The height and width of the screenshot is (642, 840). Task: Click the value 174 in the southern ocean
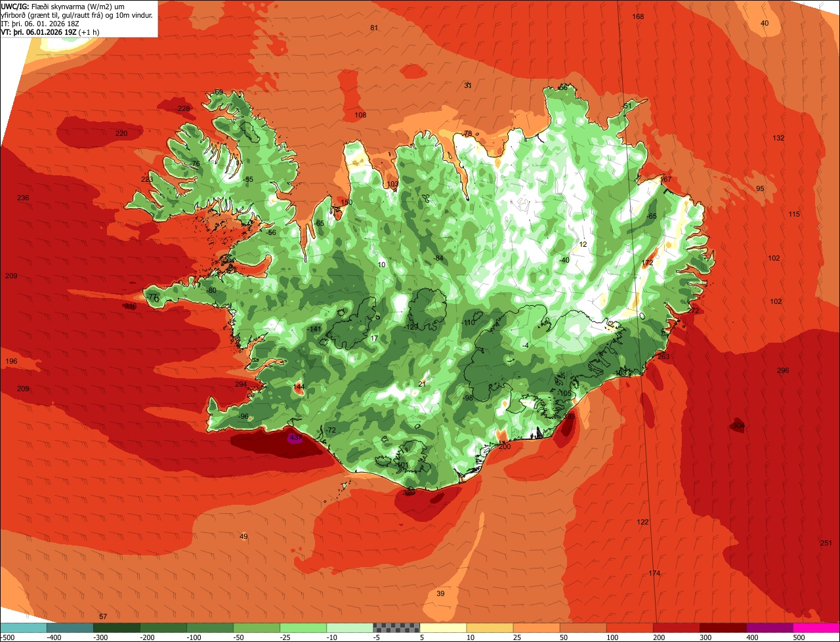(x=654, y=573)
